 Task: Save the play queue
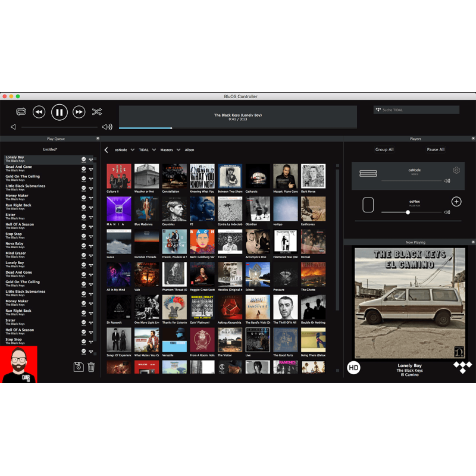pos(79,367)
